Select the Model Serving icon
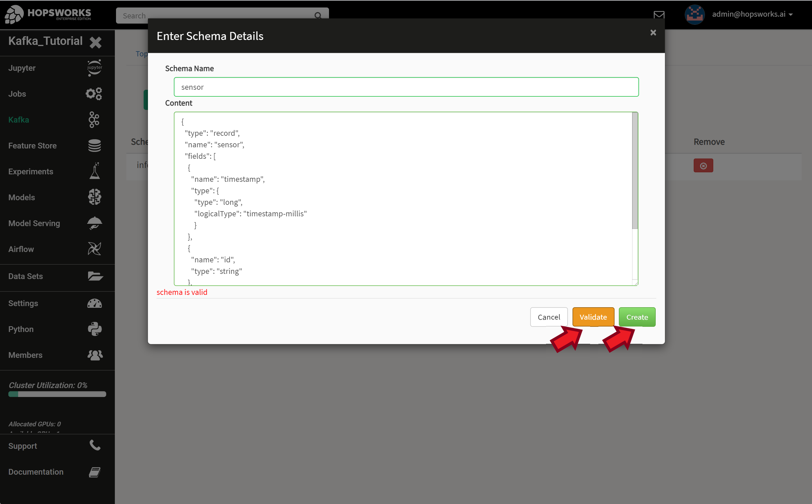812x504 pixels. click(94, 223)
